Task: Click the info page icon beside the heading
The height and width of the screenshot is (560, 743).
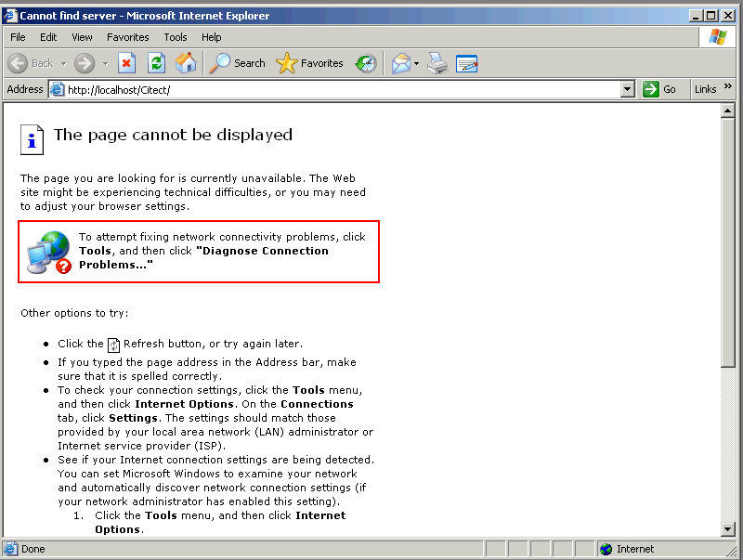Action: (x=32, y=139)
